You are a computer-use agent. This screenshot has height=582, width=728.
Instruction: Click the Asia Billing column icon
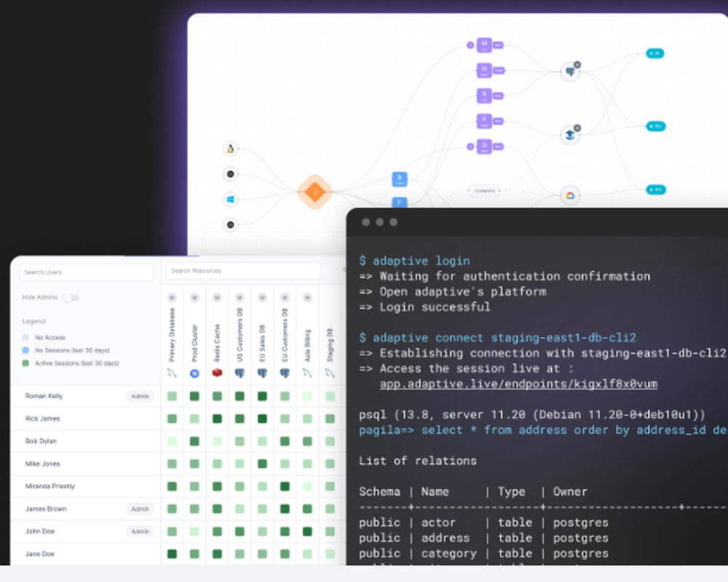[307, 373]
